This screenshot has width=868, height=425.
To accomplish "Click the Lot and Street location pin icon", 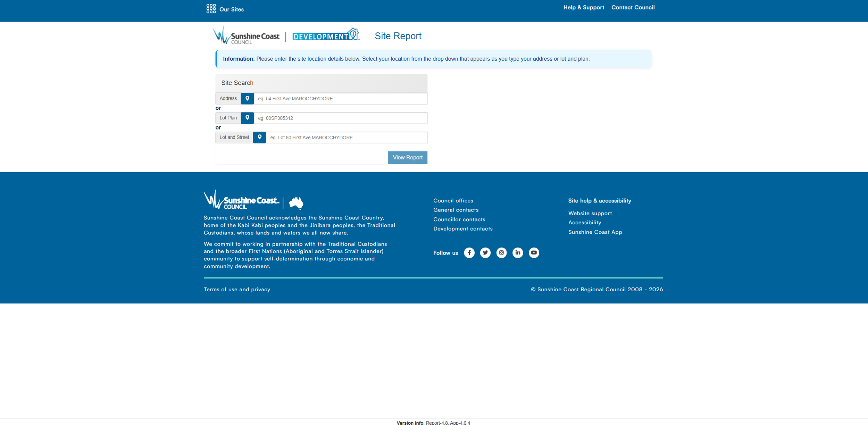I will tap(259, 137).
